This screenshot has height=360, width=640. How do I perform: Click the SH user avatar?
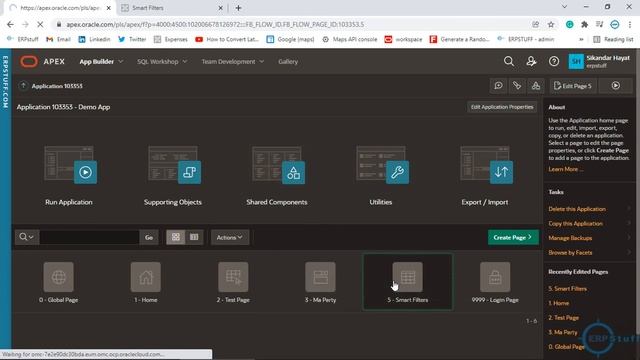point(576,61)
